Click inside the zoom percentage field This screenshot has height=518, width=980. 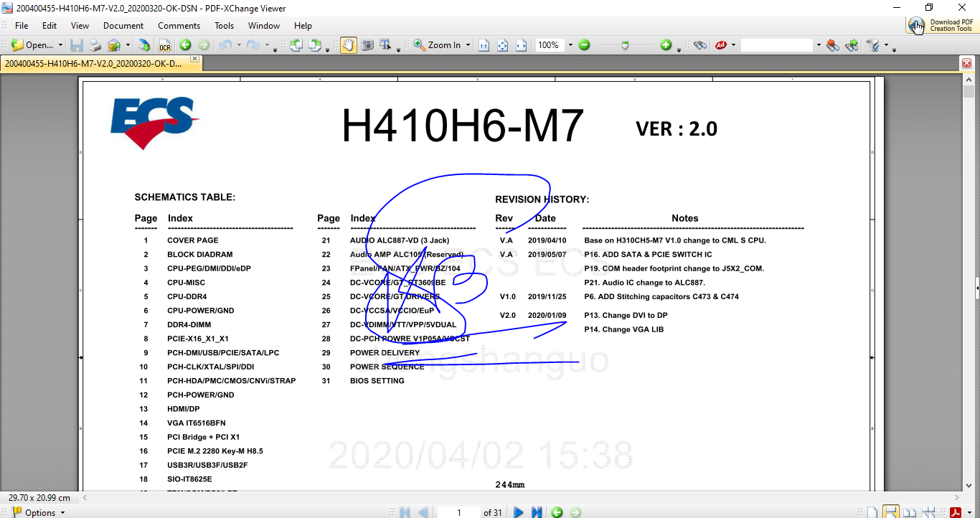[549, 44]
